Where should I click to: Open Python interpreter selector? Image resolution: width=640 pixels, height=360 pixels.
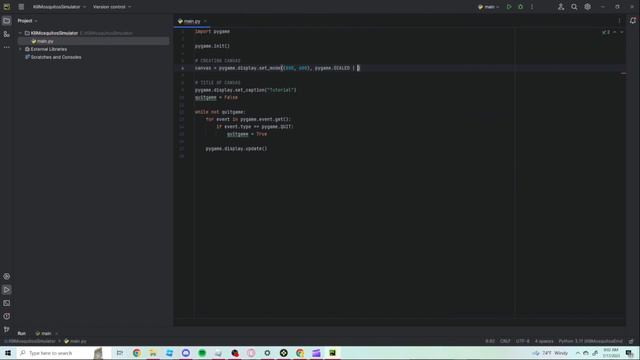(590, 341)
